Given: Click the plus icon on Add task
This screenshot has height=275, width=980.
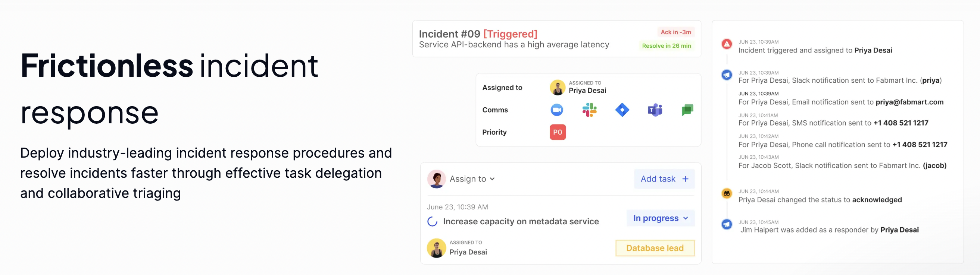Looking at the screenshot, I should click(685, 178).
